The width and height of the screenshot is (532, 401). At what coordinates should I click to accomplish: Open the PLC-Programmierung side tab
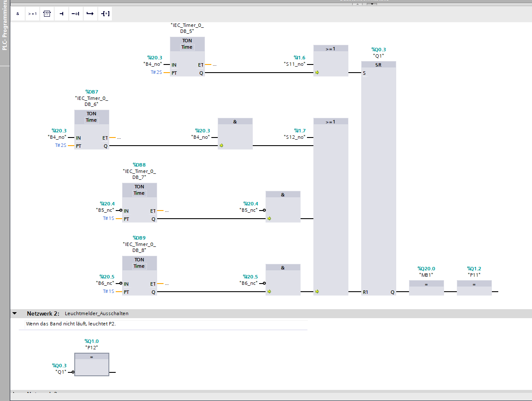[5, 31]
